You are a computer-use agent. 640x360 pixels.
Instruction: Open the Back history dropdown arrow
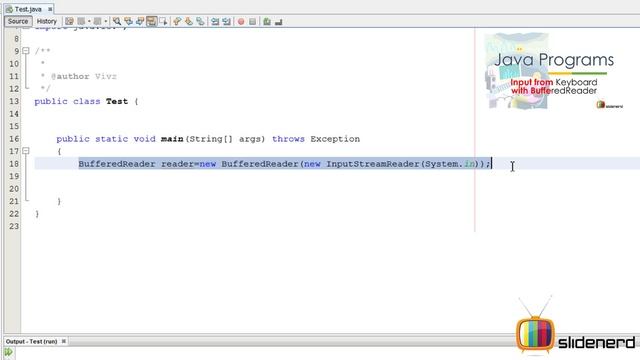click(89, 21)
